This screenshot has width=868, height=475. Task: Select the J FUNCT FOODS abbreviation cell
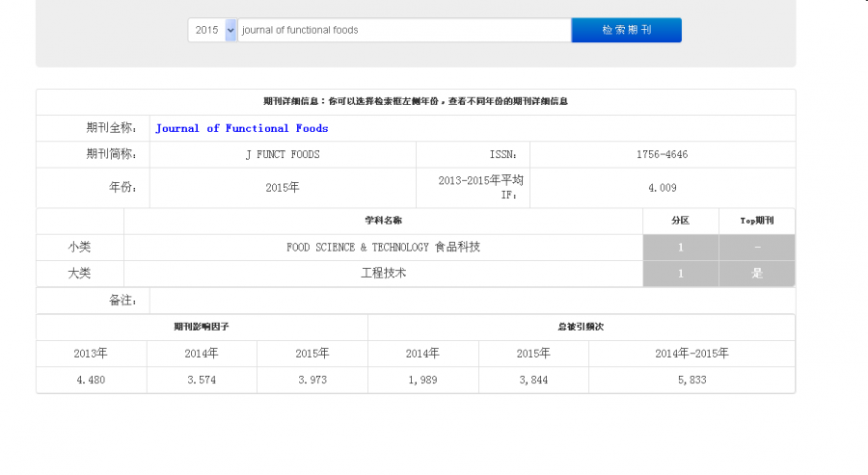[283, 155]
